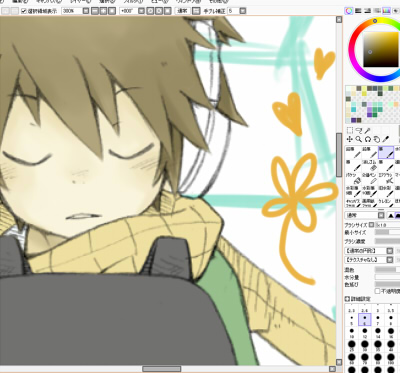The image size is (400, 373).
Task: Click the horizontal canvas scrollbar thumb
Action: point(162,369)
